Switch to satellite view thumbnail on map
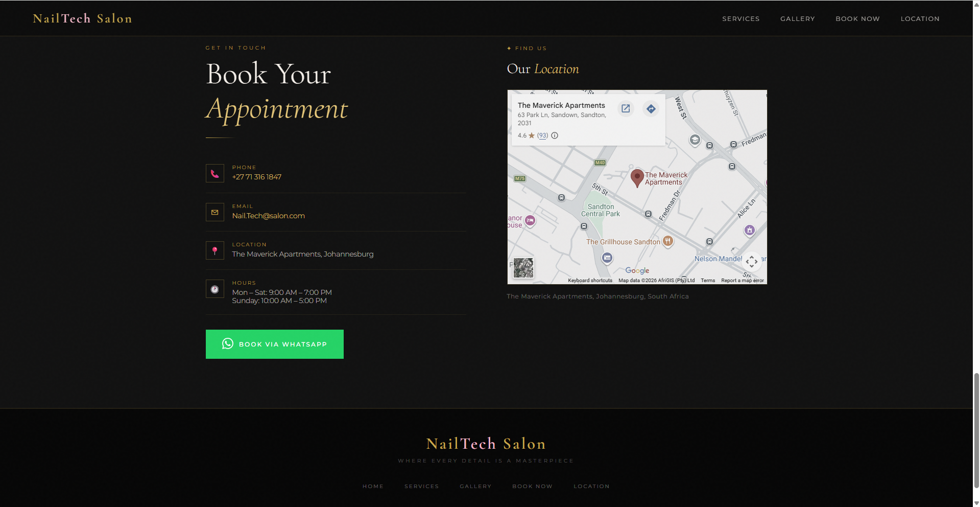Image resolution: width=980 pixels, height=507 pixels. (523, 268)
